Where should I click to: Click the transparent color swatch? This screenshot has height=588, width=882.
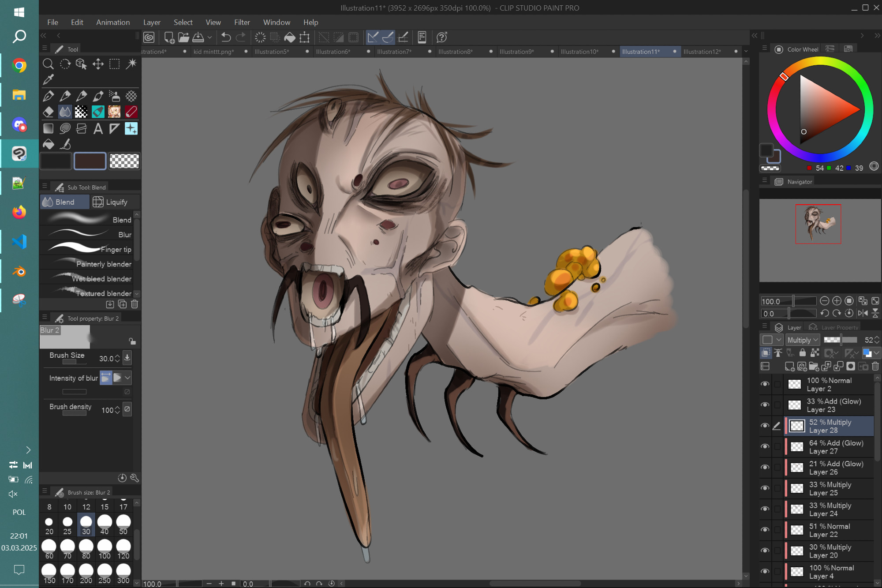[124, 161]
